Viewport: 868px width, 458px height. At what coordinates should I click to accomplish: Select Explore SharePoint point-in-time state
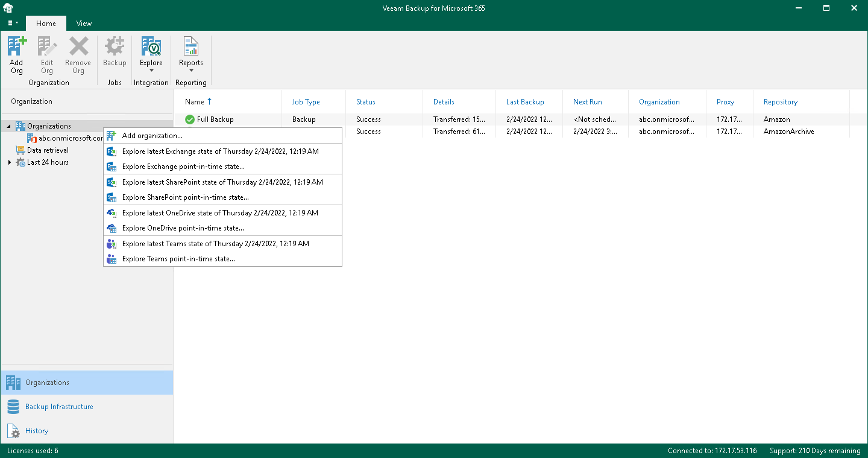pos(222,197)
